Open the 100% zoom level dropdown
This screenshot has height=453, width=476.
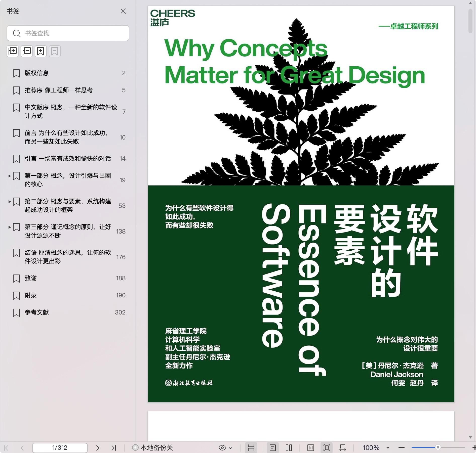click(388, 448)
